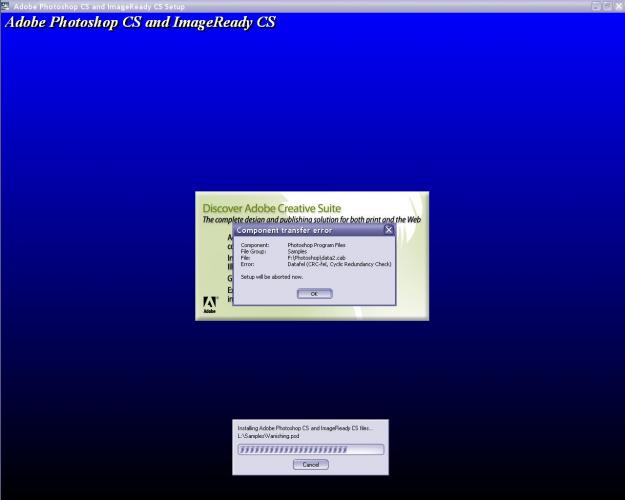Maximize the Photoshop CS Setup window
Screen dimensions: 625x500
(607, 6)
